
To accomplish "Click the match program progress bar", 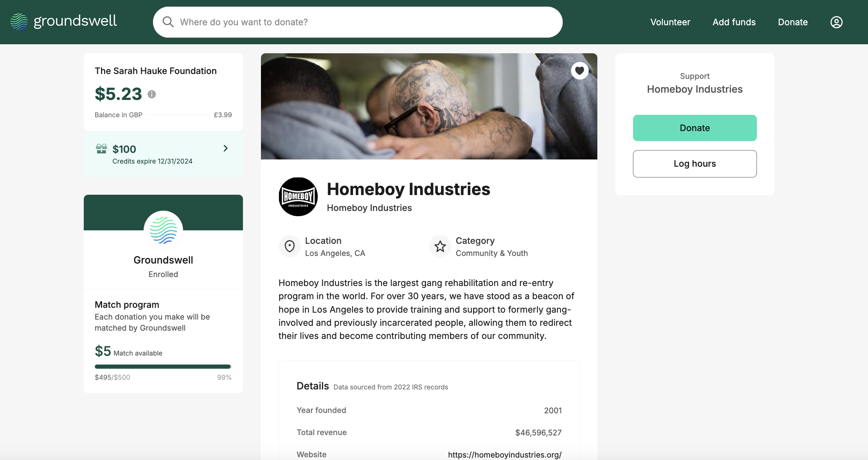I will click(x=163, y=367).
